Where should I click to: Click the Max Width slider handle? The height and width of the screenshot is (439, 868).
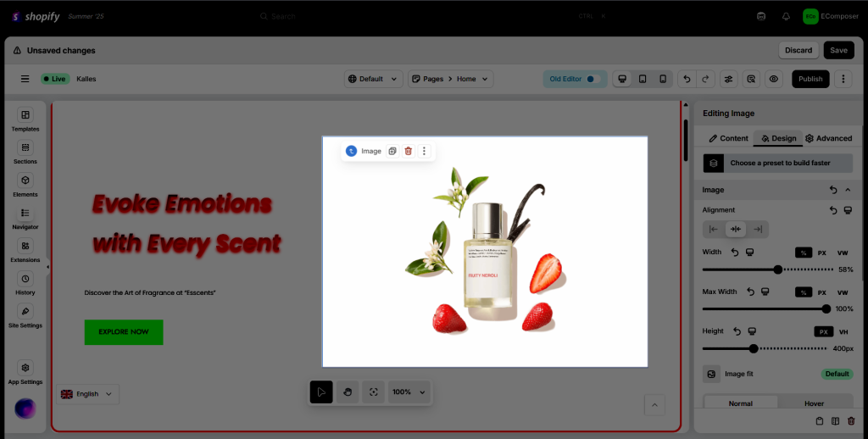(826, 308)
